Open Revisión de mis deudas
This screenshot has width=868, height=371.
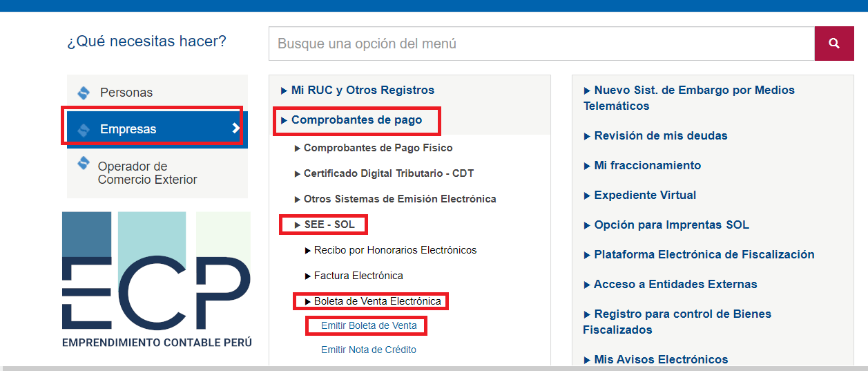tap(655, 135)
